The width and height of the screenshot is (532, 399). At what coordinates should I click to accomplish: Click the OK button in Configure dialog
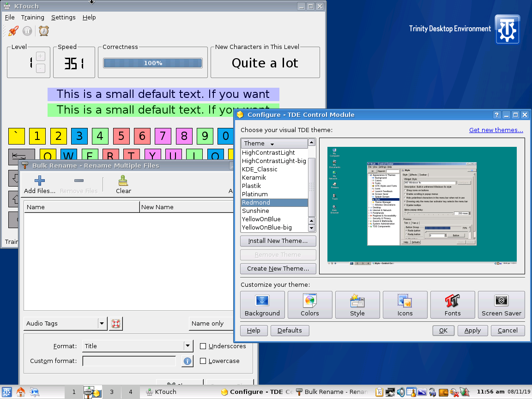click(x=443, y=331)
